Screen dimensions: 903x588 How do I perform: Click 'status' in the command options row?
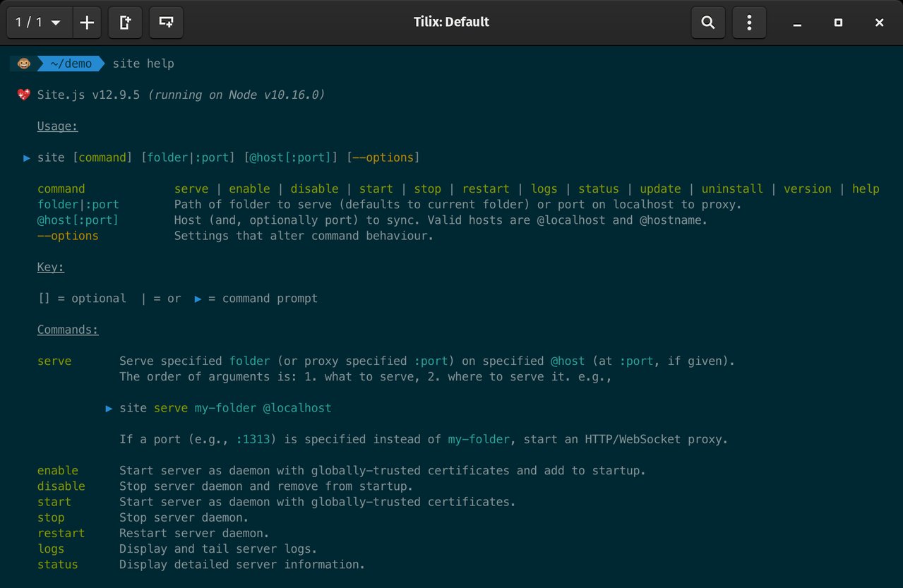click(599, 188)
